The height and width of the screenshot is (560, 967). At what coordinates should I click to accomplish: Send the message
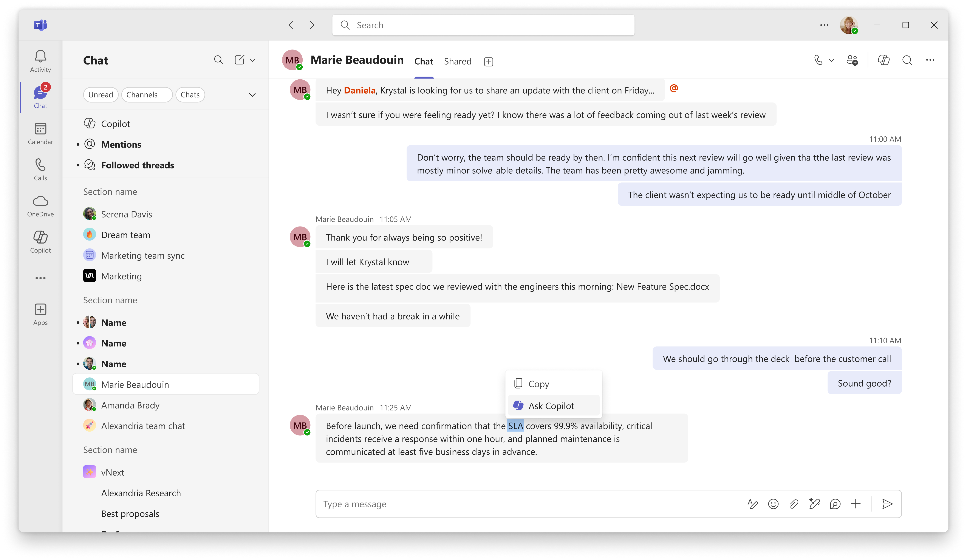pos(887,504)
